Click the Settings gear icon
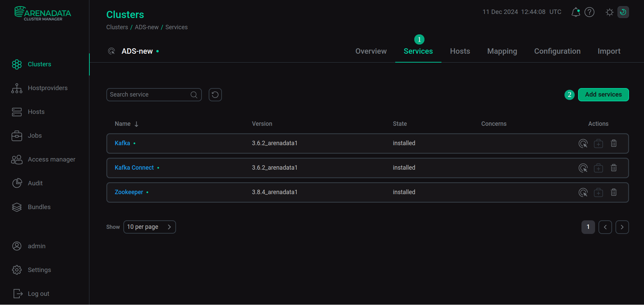The image size is (644, 305). pyautogui.click(x=17, y=270)
